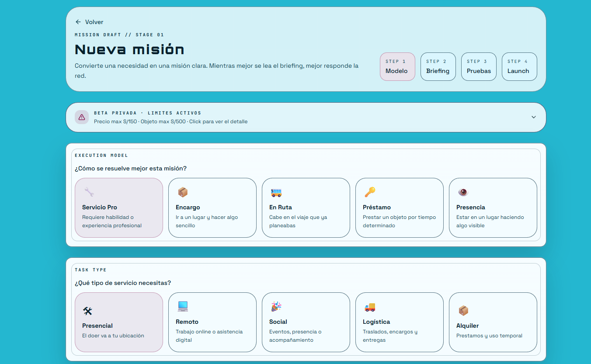Click the laptop icon on Remoto card
This screenshot has height=364, width=591.
click(182, 306)
